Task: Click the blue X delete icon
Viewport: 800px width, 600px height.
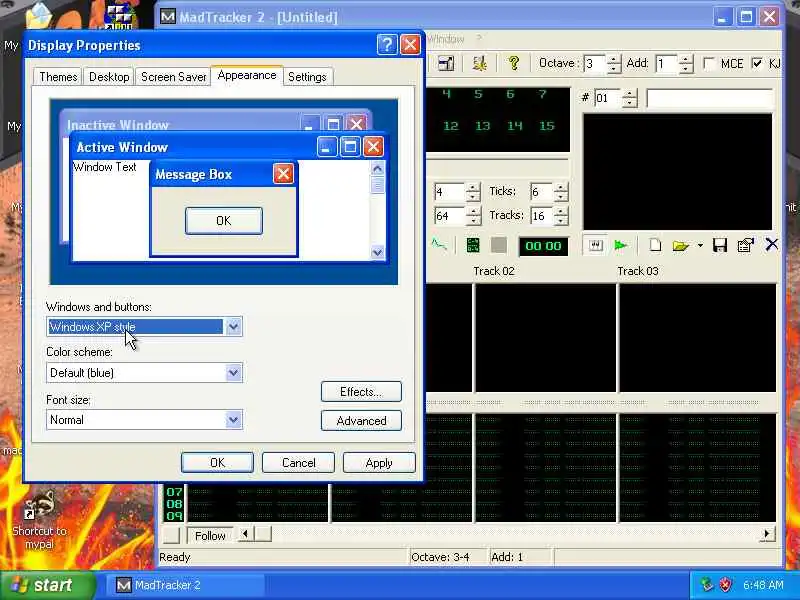Action: click(x=771, y=245)
